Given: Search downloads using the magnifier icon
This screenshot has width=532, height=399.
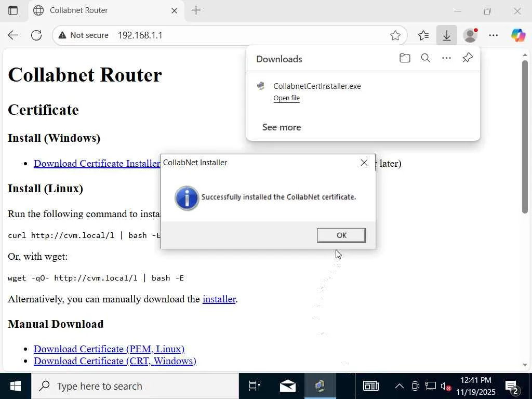Looking at the screenshot, I should pyautogui.click(x=425, y=58).
